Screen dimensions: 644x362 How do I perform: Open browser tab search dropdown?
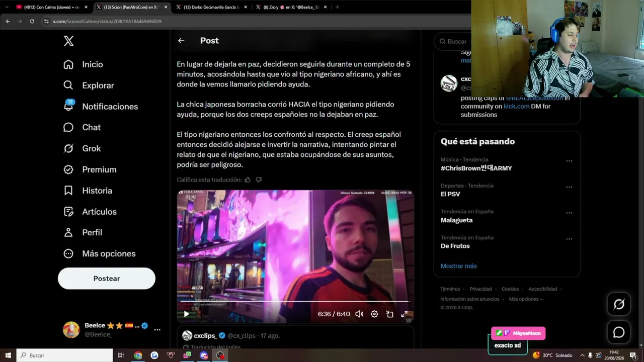tap(7, 7)
